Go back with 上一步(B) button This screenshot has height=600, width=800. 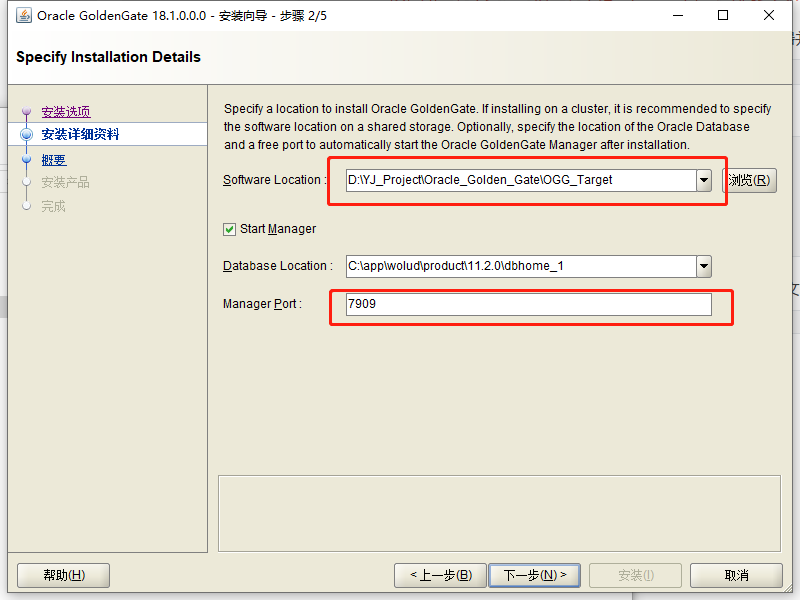(440, 576)
